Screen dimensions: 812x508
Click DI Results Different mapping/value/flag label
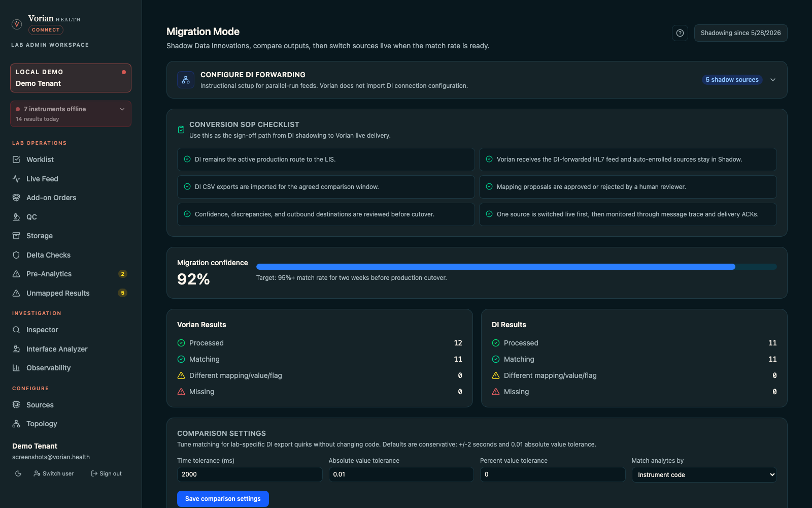click(550, 375)
